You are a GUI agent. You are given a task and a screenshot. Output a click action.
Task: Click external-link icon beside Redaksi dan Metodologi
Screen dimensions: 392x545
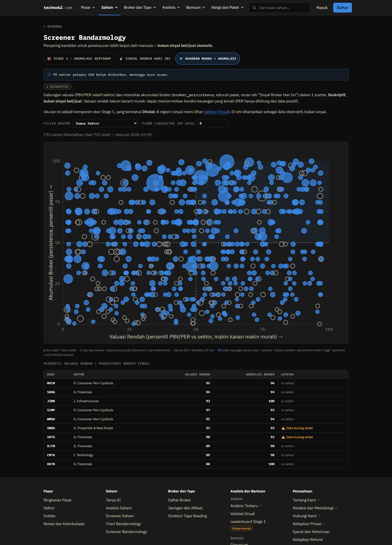(x=336, y=508)
